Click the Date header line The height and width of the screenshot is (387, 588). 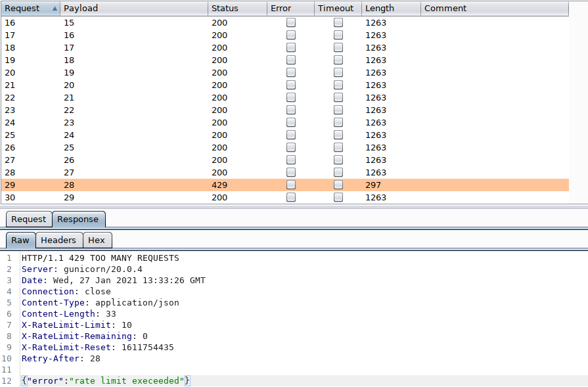[x=113, y=281]
